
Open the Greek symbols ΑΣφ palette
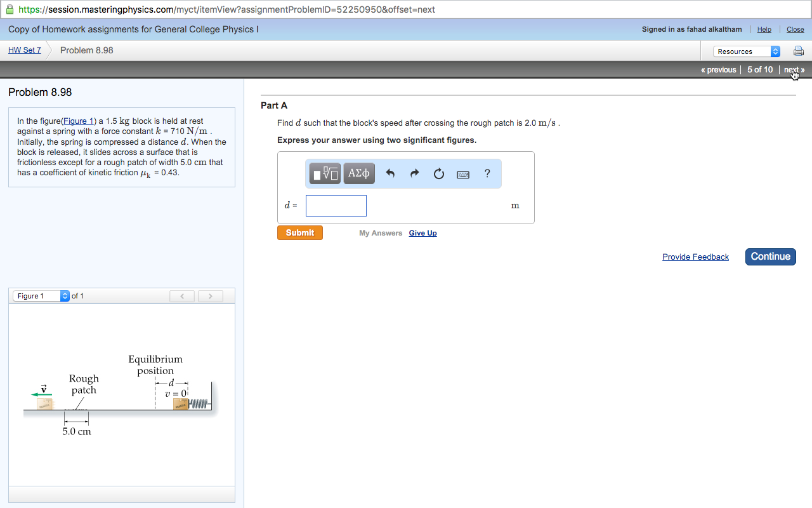point(359,173)
